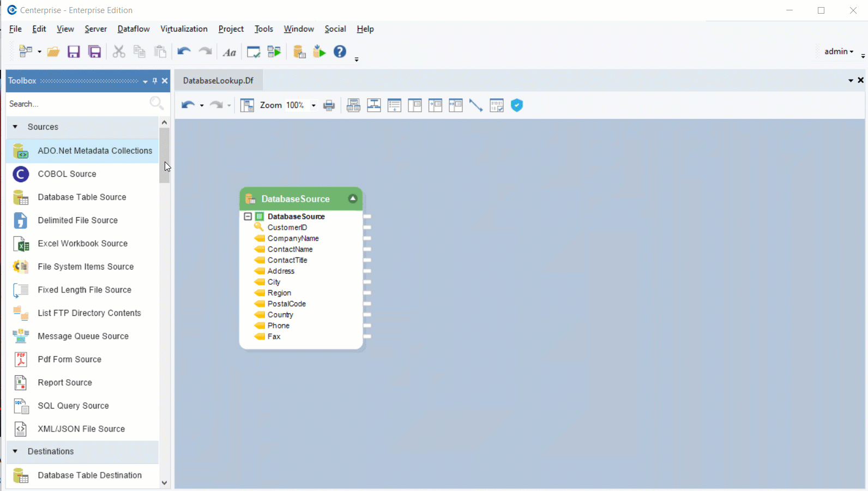Viewport: 868px width, 491px height.
Task: Click the Toolbox scrollbar down arrow
Action: point(164,483)
